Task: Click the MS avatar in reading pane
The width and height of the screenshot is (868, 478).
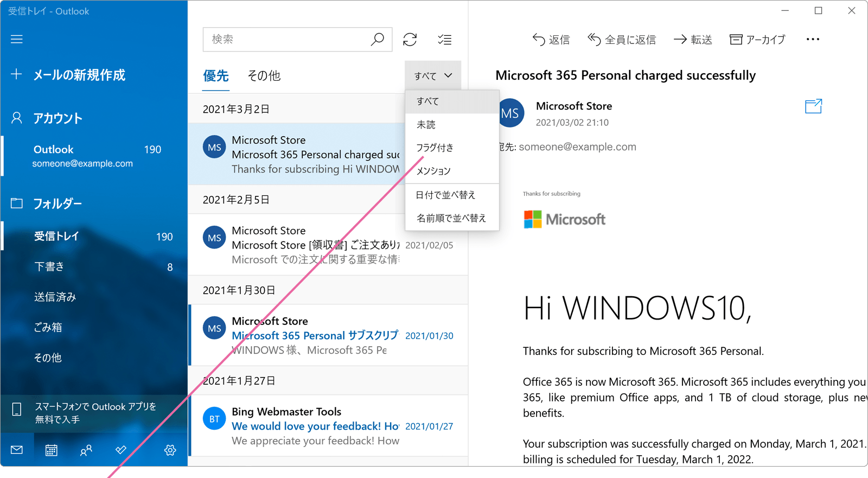Action: [510, 113]
